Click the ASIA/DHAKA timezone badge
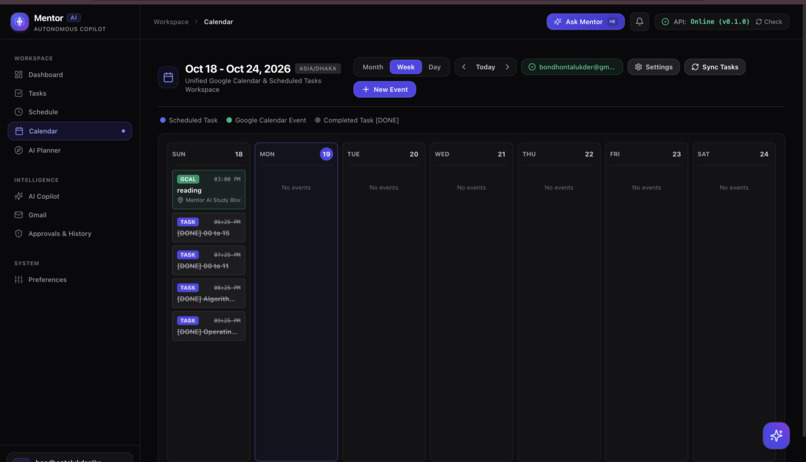Viewport: 806px width, 462px height. [318, 68]
